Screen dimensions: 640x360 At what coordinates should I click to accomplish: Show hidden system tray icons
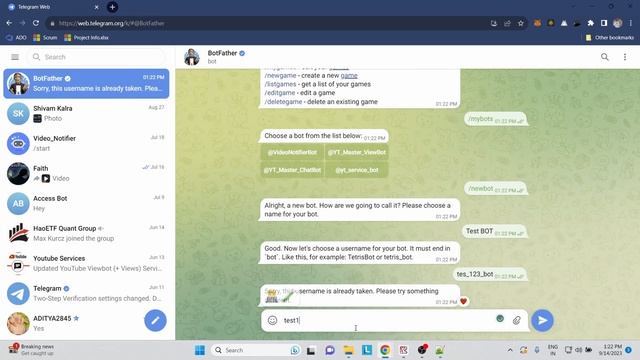tap(510, 350)
